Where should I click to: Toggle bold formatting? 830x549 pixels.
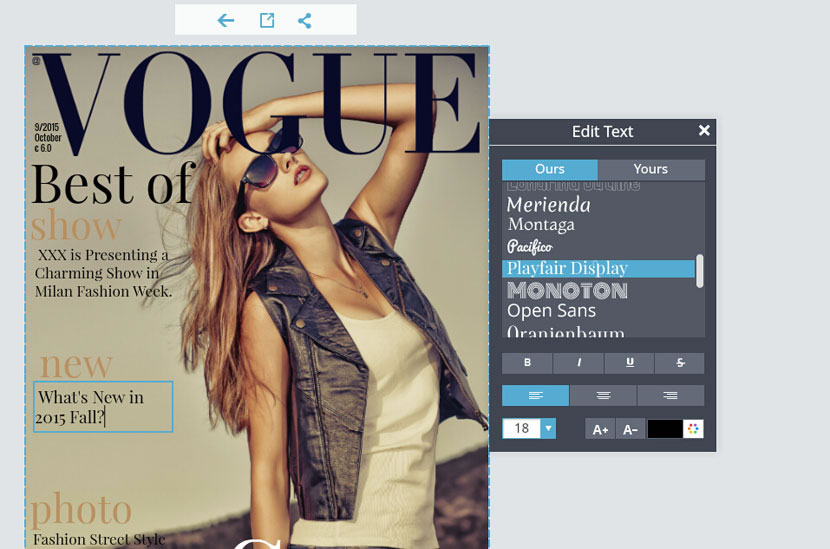point(527,363)
